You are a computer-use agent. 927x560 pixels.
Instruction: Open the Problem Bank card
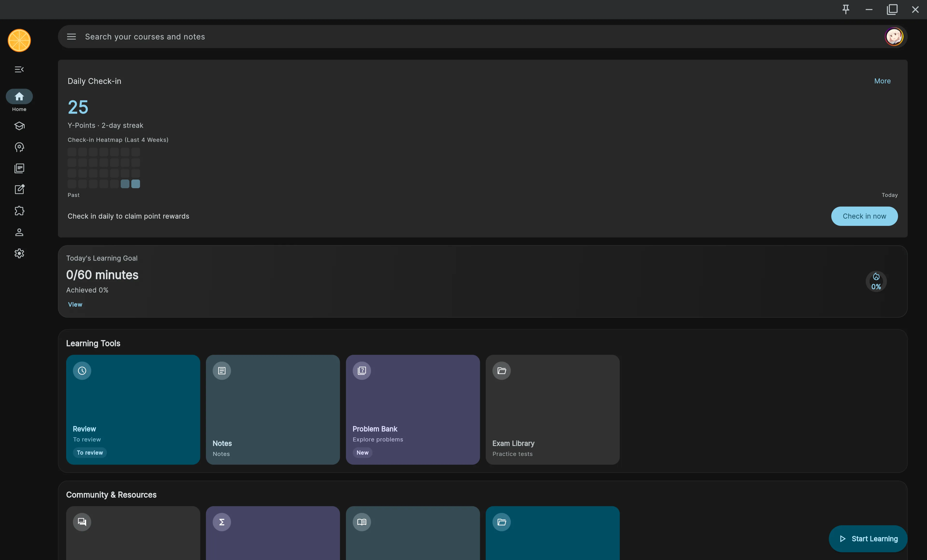point(413,409)
